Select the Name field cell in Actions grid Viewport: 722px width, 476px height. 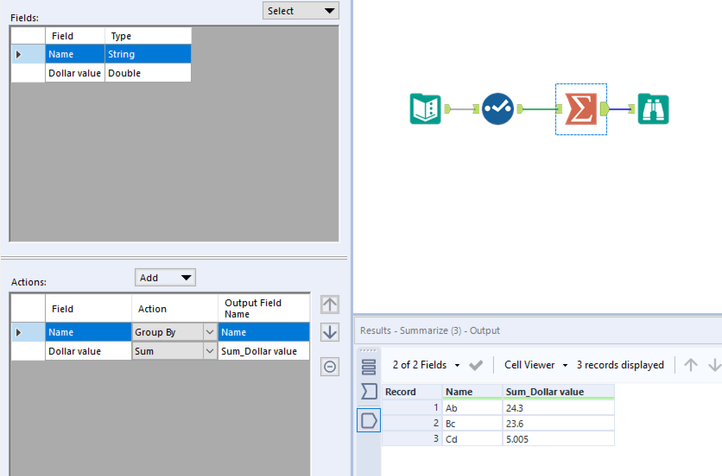pyautogui.click(x=88, y=332)
